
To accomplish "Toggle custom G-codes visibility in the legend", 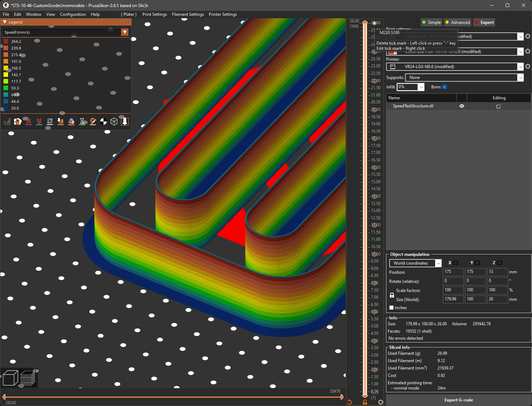I will point(93,121).
